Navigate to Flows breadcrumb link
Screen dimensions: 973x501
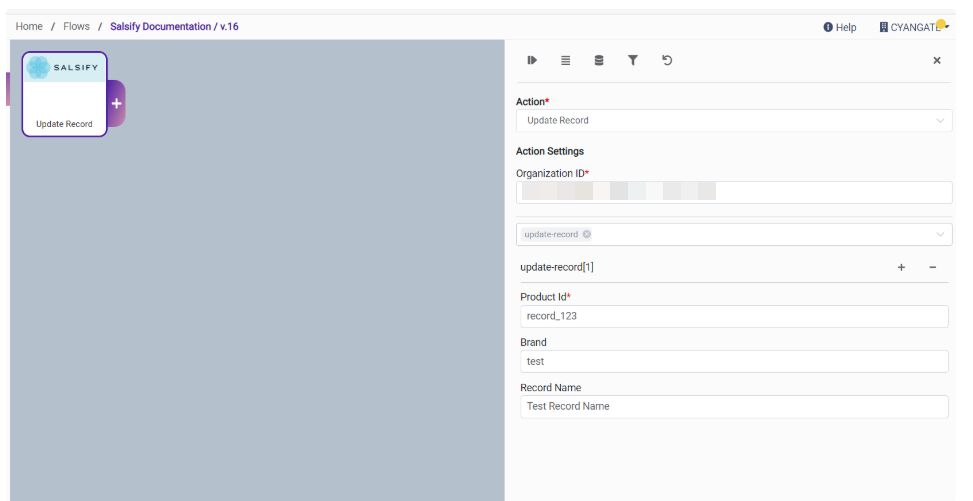coord(76,27)
